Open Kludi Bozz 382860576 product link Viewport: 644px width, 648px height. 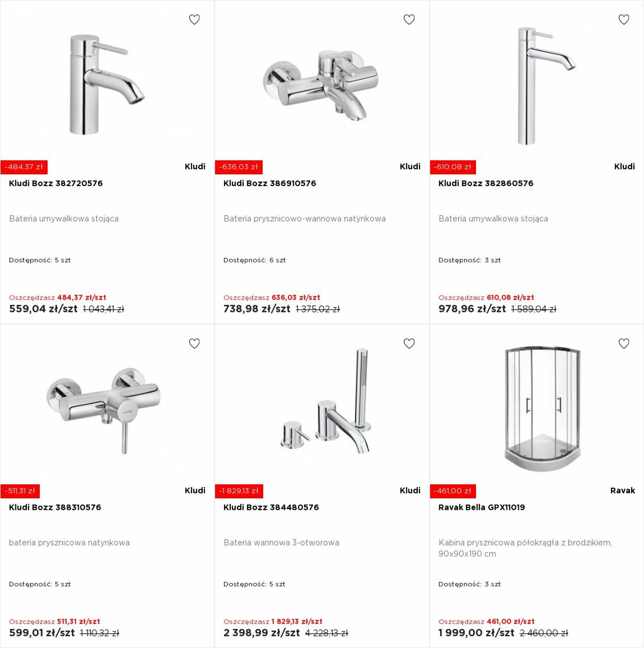coord(486,183)
